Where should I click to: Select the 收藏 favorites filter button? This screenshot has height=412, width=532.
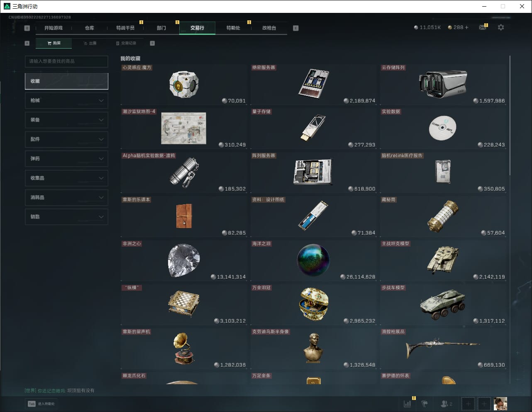click(66, 81)
